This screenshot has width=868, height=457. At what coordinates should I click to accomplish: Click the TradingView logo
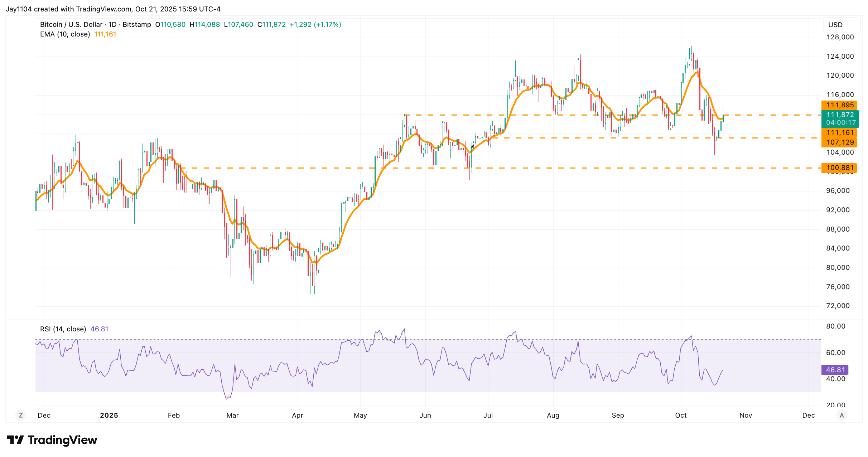pyautogui.click(x=52, y=440)
